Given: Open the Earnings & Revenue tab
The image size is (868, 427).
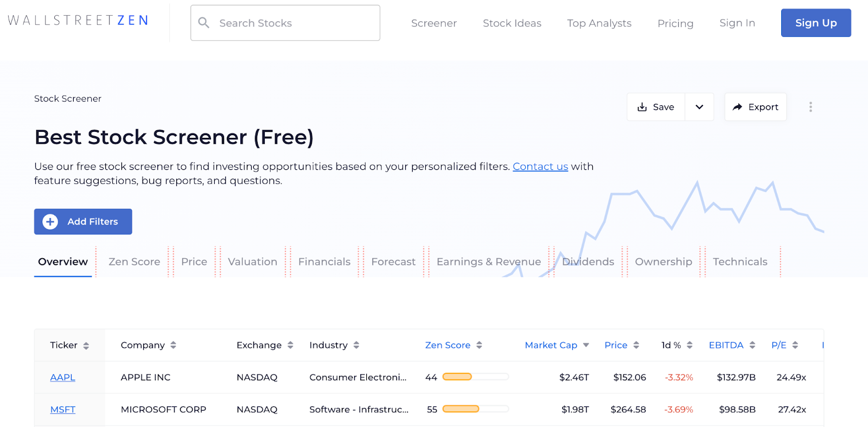Looking at the screenshot, I should point(489,262).
